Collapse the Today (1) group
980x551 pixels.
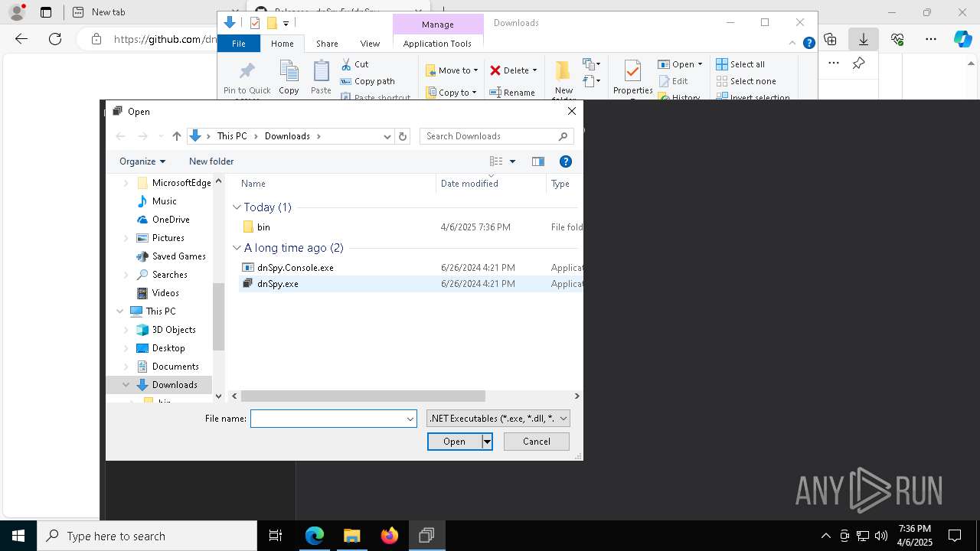tap(237, 207)
